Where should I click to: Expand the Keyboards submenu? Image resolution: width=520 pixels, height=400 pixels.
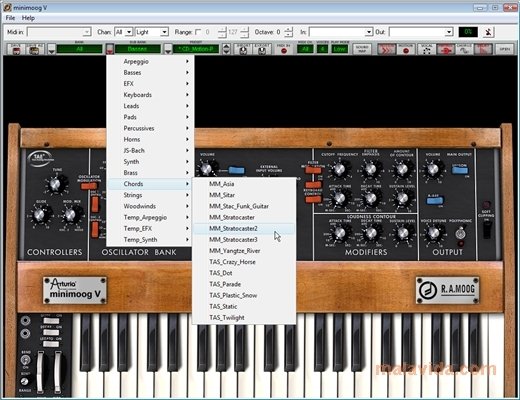coord(149,95)
